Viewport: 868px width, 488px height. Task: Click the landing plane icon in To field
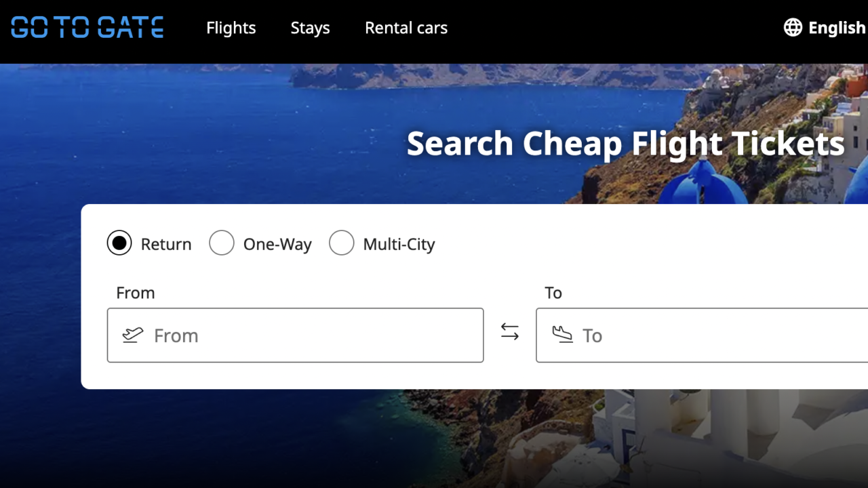point(562,335)
